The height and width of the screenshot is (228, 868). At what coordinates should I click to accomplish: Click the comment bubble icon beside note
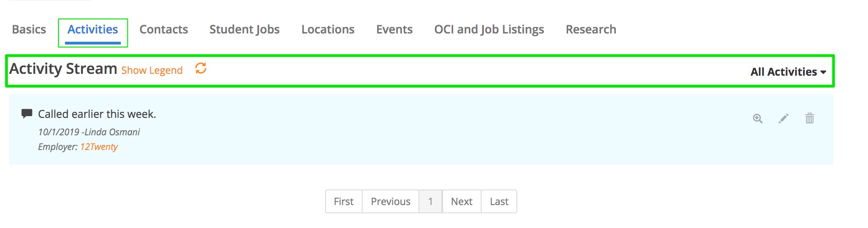tap(27, 114)
